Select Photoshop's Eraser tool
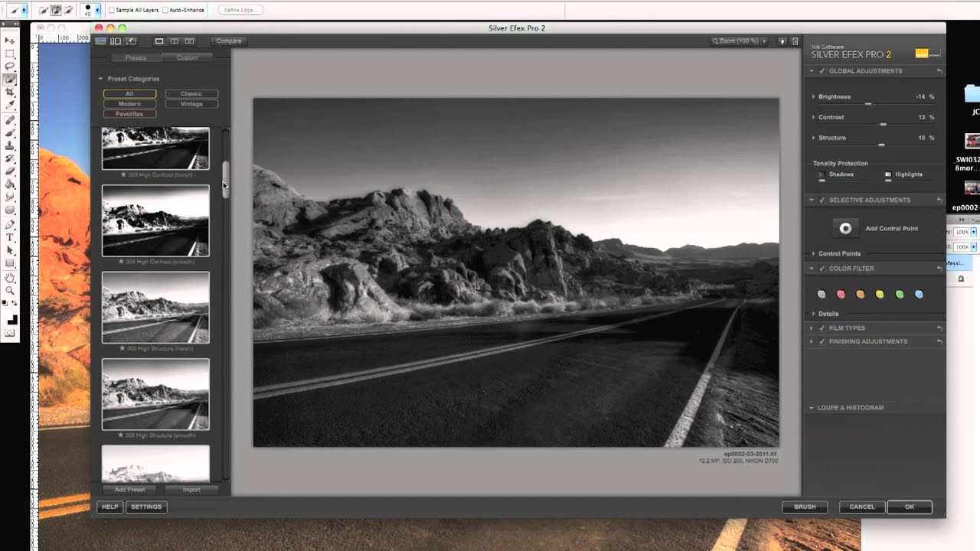980x551 pixels. [x=10, y=171]
